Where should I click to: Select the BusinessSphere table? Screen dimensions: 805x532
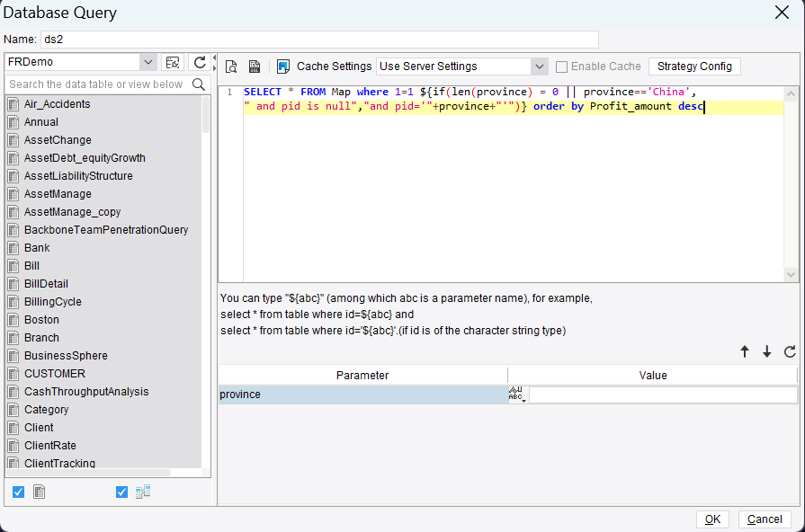coord(66,356)
